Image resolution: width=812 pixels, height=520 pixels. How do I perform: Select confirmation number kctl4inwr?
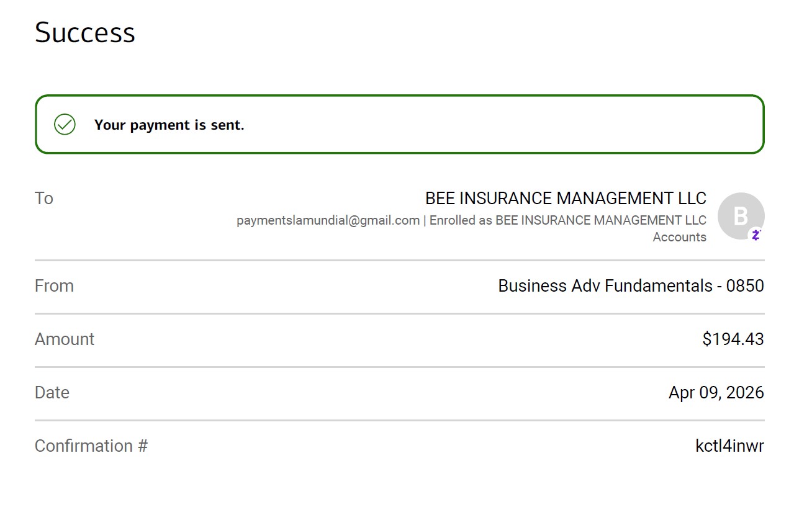[x=729, y=446]
